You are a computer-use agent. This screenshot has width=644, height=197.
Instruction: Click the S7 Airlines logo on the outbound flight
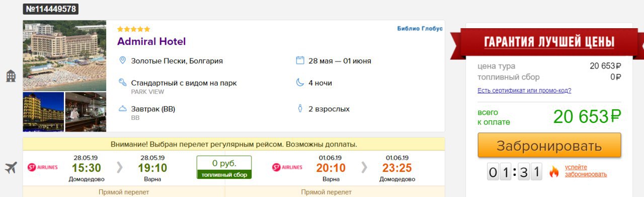coord(43,167)
